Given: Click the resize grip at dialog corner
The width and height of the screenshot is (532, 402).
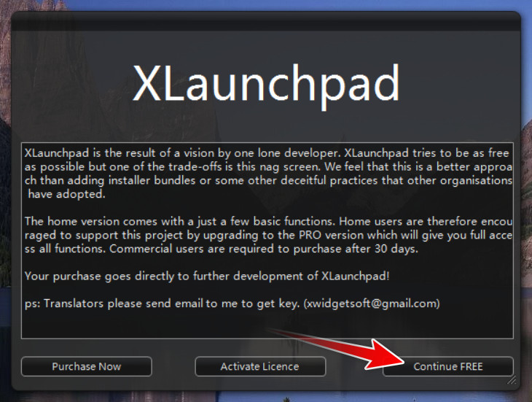Looking at the screenshot, I should 512,379.
